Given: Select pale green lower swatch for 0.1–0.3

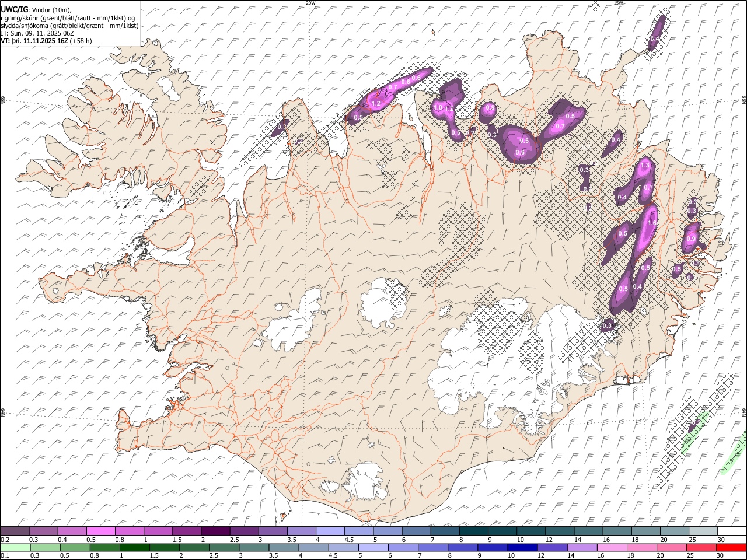Looking at the screenshot, I should pyautogui.click(x=16, y=547).
